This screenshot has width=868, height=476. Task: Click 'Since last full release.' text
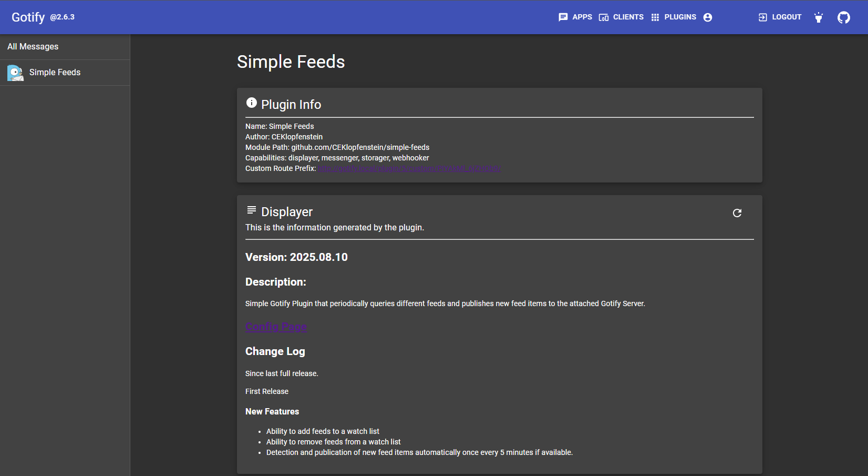[282, 373]
